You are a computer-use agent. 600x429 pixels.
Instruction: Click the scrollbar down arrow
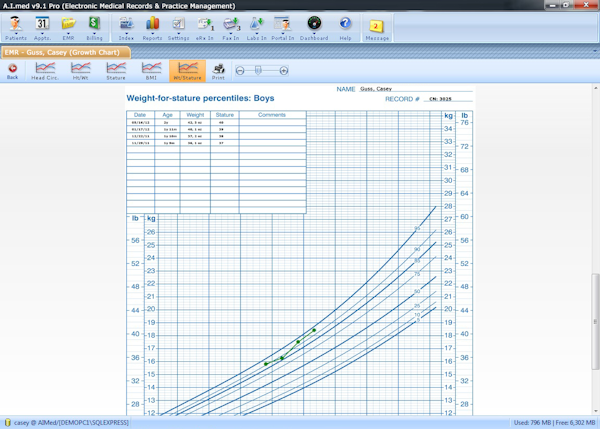point(595,411)
